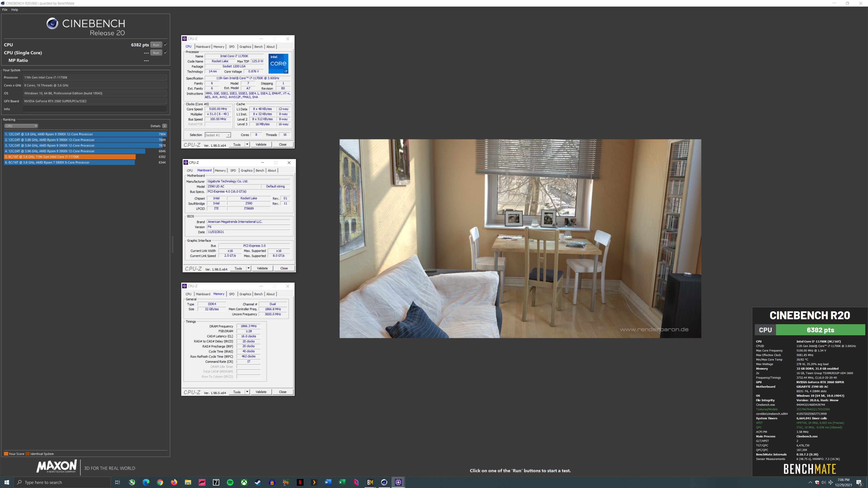The width and height of the screenshot is (868, 488).
Task: Open Graphics tab in Mainboard CPU-Z window
Action: tap(247, 170)
